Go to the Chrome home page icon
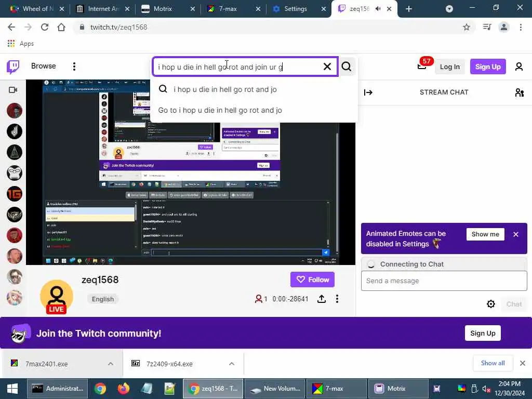532x399 pixels. click(x=61, y=27)
